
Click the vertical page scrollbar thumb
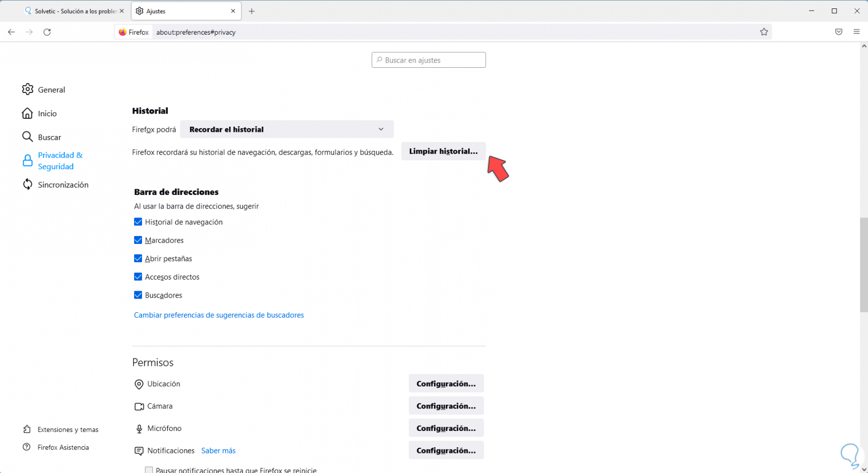tap(863, 265)
